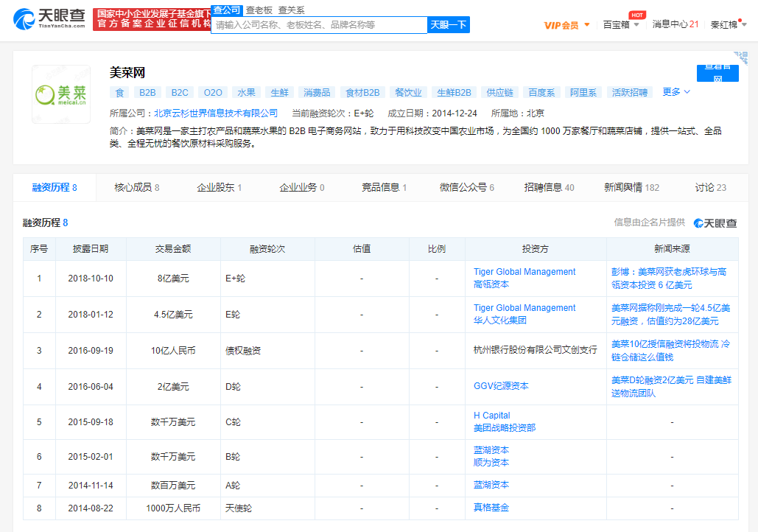758x532 pixels.
Task: Open 蓝湖资本 link in the A轮 row
Action: 491,485
